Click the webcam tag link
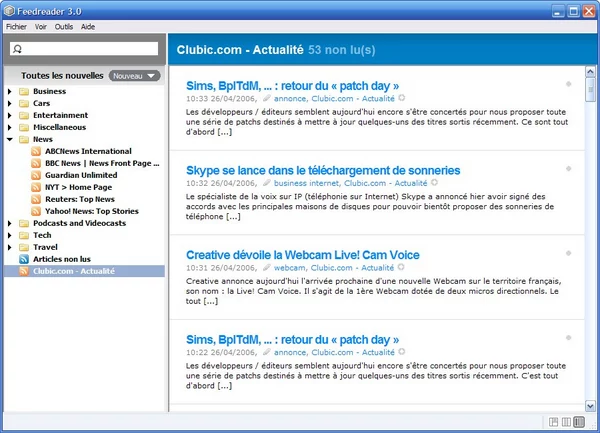The image size is (600, 433). point(289,268)
